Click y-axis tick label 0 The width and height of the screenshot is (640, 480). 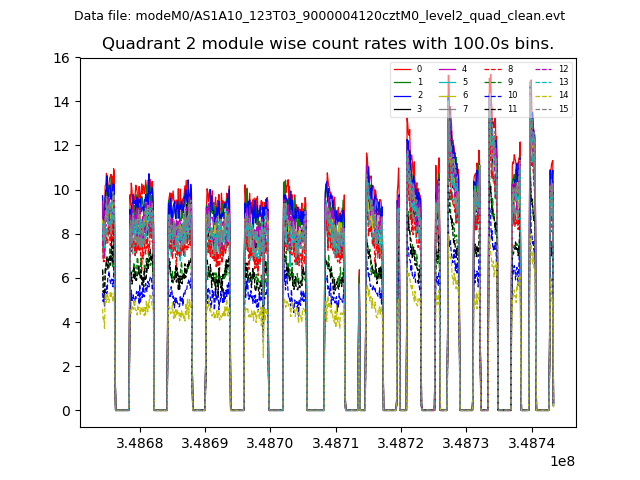pyautogui.click(x=66, y=411)
